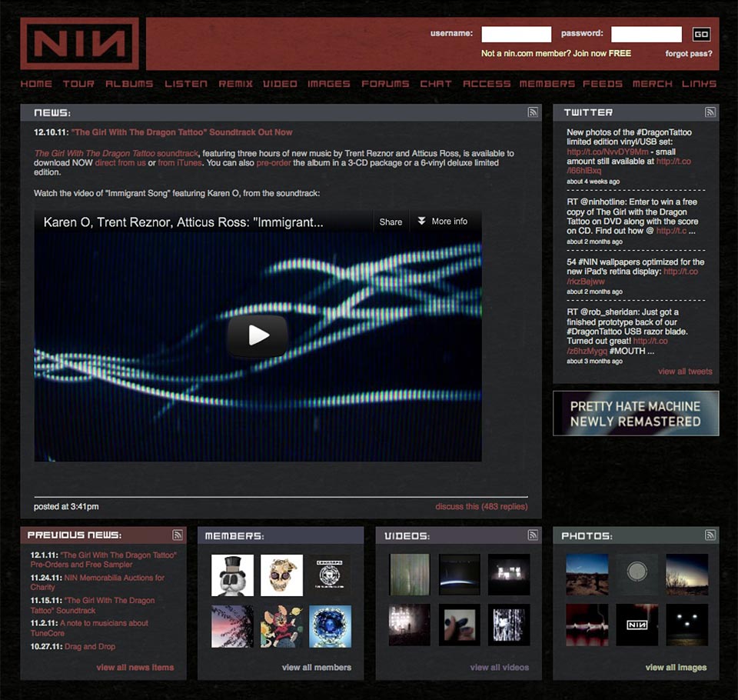Click view all tweets link
Viewport: 738px width, 700px height.
685,372
